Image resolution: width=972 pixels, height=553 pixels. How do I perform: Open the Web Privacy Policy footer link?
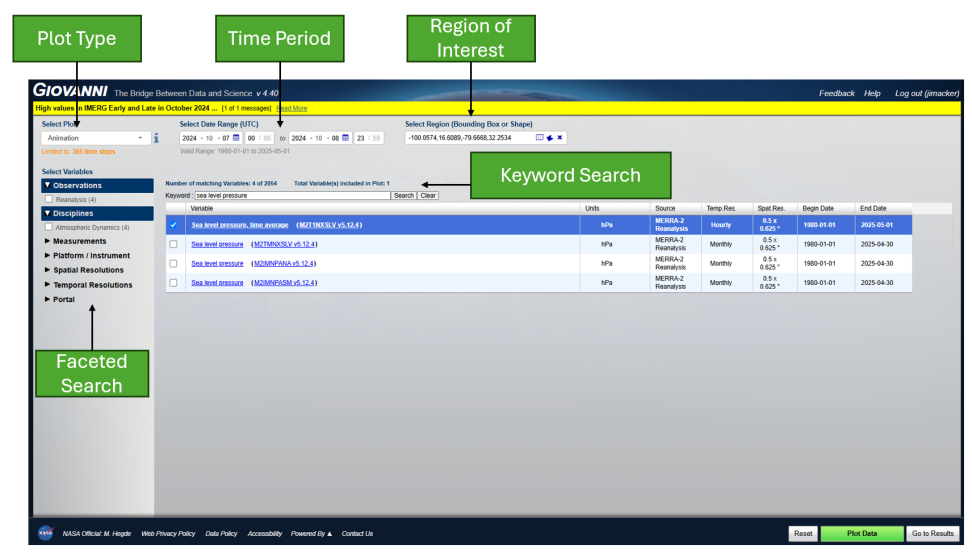point(168,534)
